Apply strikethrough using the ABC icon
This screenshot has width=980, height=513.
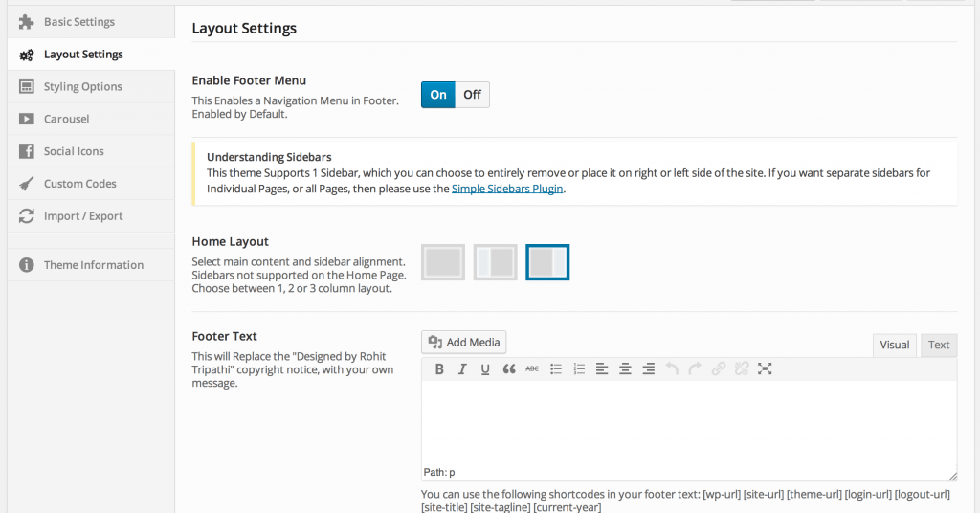(x=532, y=369)
